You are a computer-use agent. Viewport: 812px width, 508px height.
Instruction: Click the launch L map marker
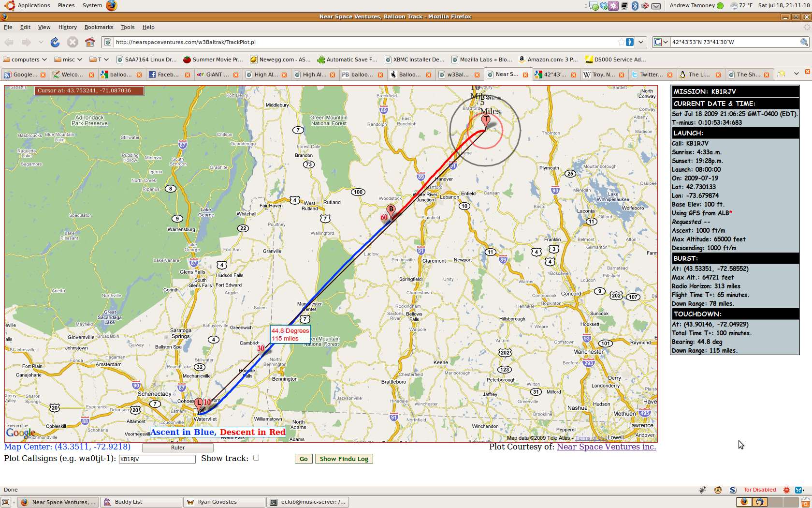point(199,404)
